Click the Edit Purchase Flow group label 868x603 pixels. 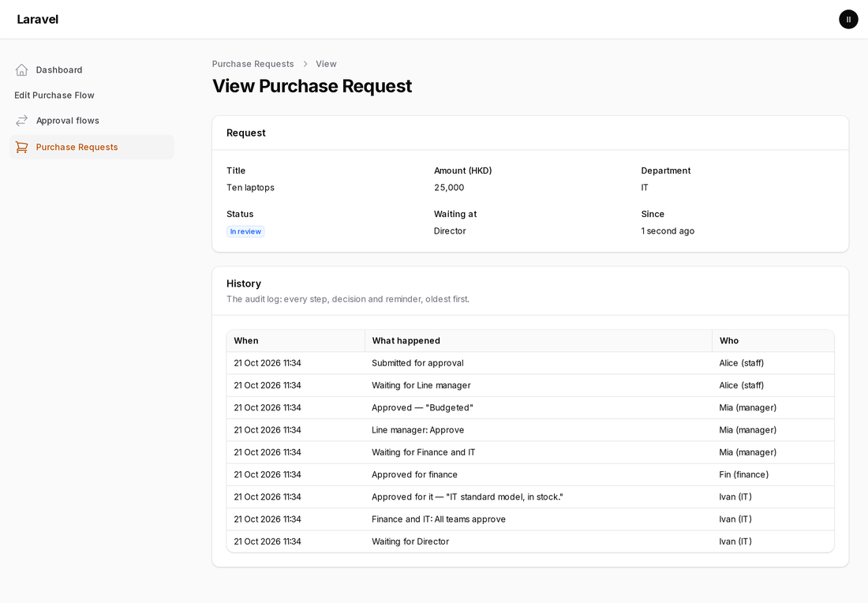54,96
